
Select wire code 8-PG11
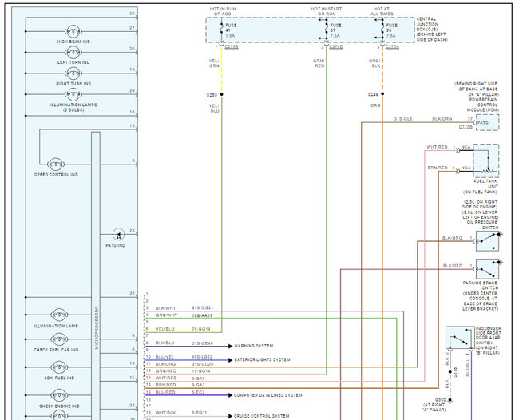200,413
